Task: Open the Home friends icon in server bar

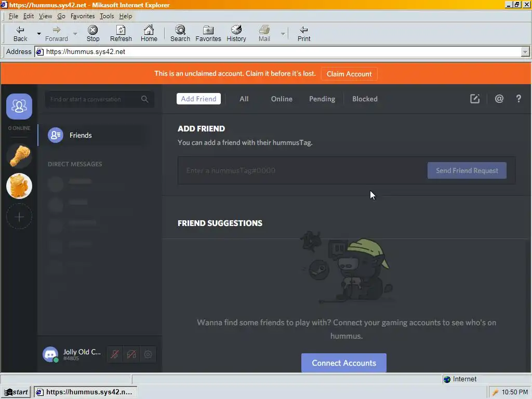Action: pos(19,107)
